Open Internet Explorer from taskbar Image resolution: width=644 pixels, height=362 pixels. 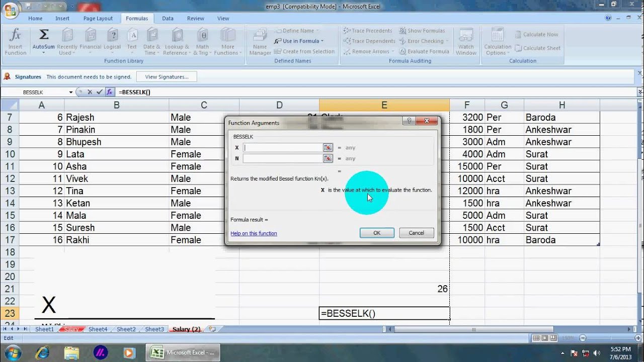pos(43,352)
